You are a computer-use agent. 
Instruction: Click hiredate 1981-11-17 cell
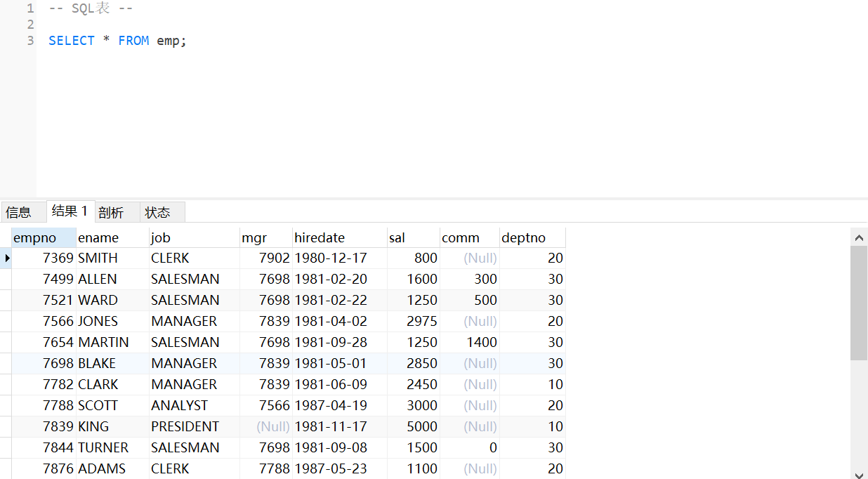point(340,426)
